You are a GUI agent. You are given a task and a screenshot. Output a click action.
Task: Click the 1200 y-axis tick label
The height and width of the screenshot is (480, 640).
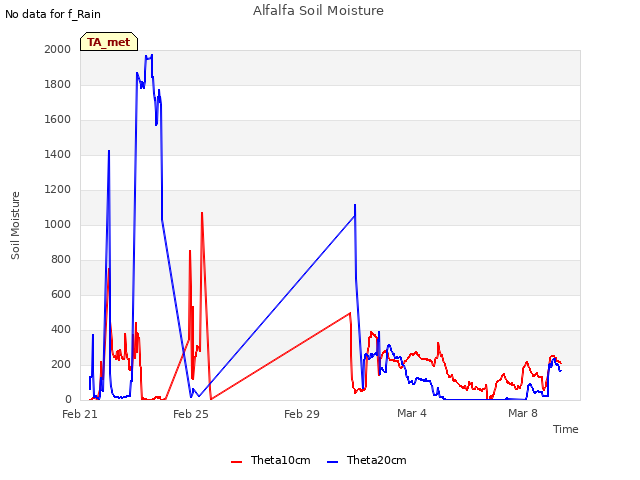tap(58, 190)
